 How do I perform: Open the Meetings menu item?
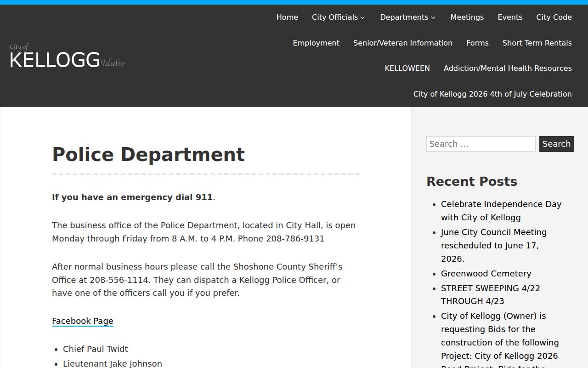[467, 17]
